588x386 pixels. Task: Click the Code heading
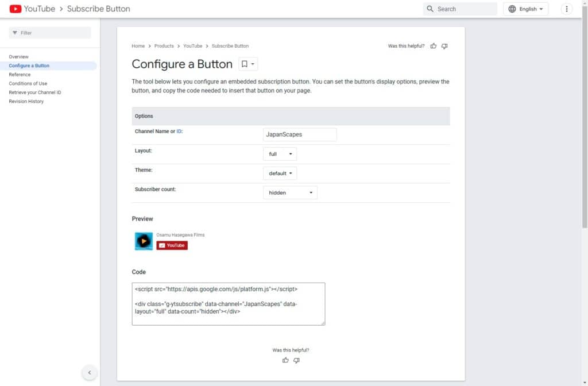click(139, 272)
